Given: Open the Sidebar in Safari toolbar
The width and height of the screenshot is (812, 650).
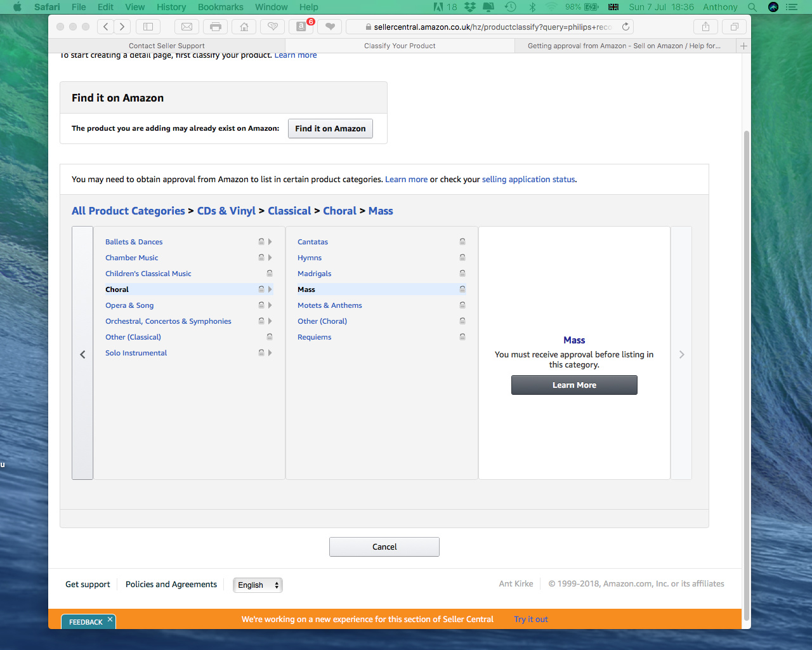Looking at the screenshot, I should (148, 27).
